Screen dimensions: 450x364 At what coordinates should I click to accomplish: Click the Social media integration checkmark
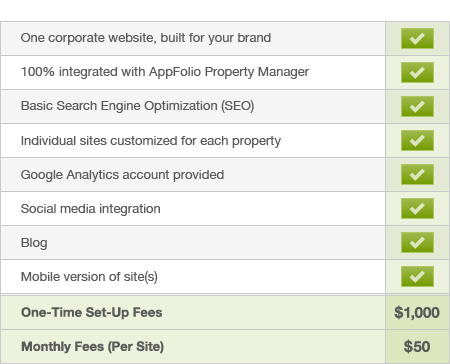417,208
